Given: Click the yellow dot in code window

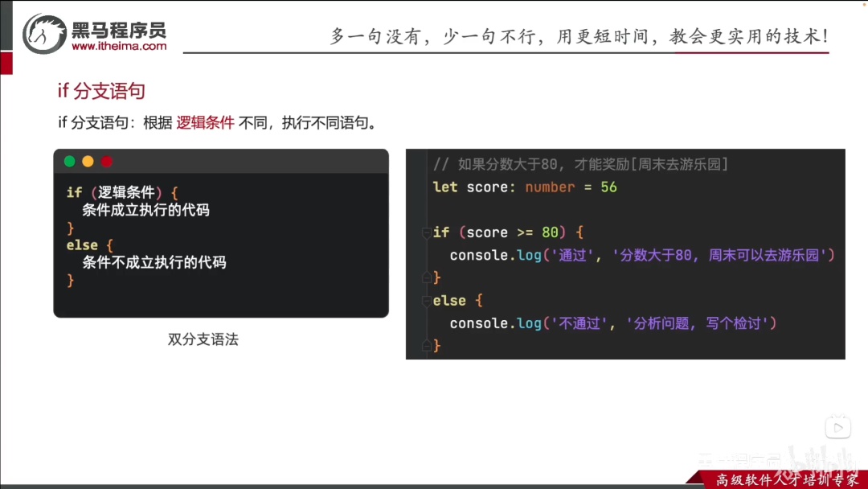Looking at the screenshot, I should tap(88, 161).
